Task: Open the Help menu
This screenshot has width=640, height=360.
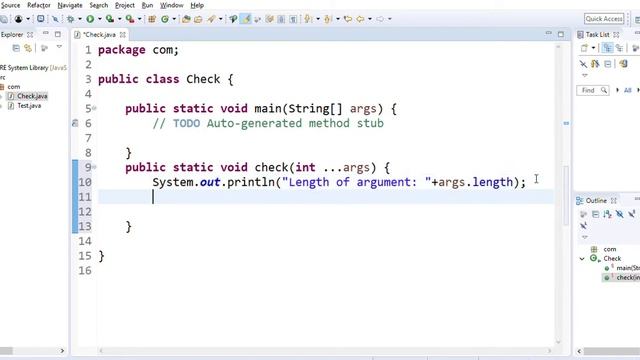Action: [x=197, y=5]
